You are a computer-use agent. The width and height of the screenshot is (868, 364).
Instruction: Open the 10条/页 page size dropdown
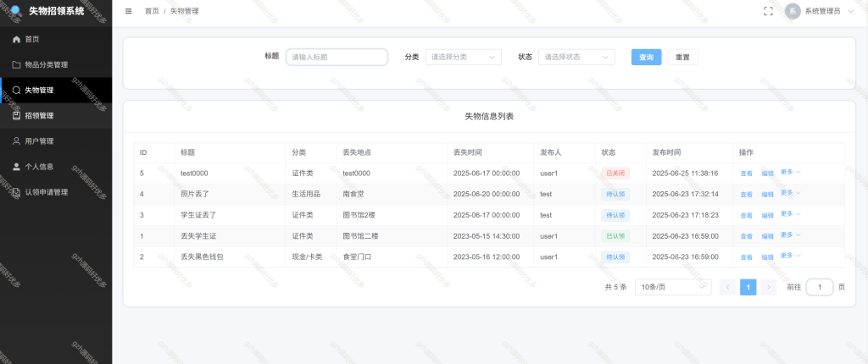coord(673,287)
